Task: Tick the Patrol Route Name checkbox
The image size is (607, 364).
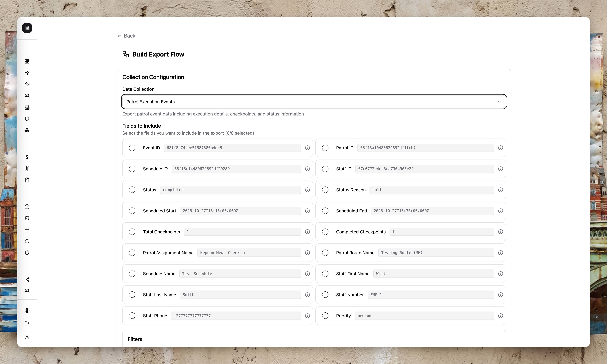Action: pyautogui.click(x=325, y=253)
